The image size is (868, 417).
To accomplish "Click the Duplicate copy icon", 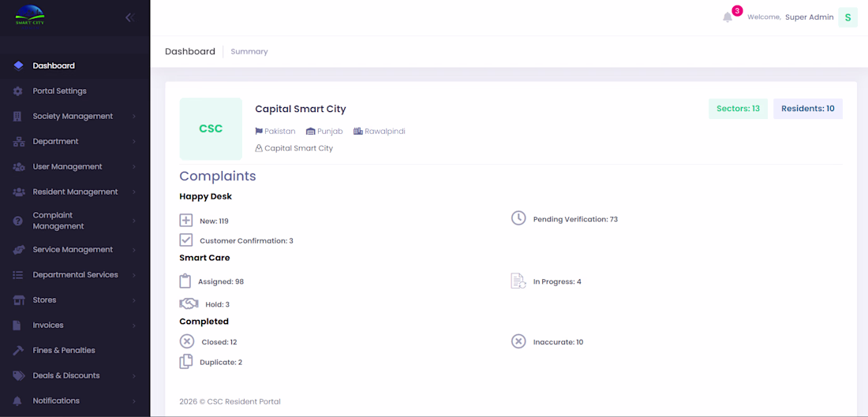I will click(x=186, y=362).
